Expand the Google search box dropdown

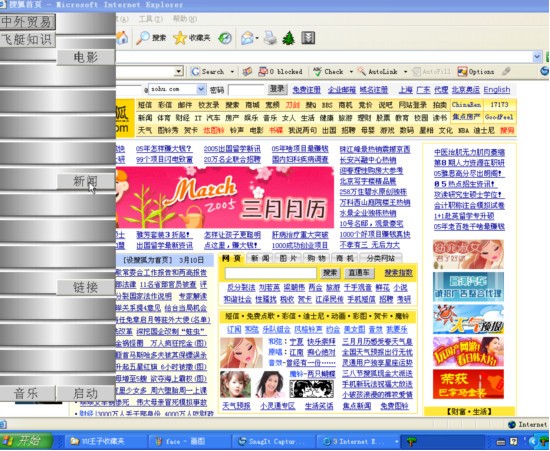coord(179,72)
